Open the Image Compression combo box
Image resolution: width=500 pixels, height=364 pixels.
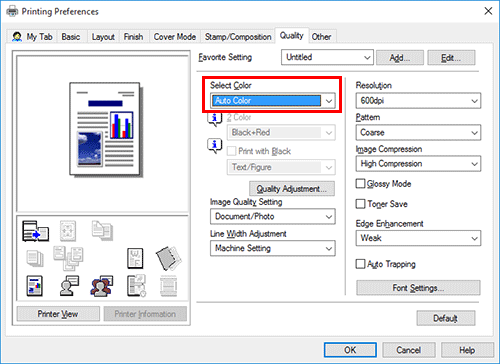(418, 164)
